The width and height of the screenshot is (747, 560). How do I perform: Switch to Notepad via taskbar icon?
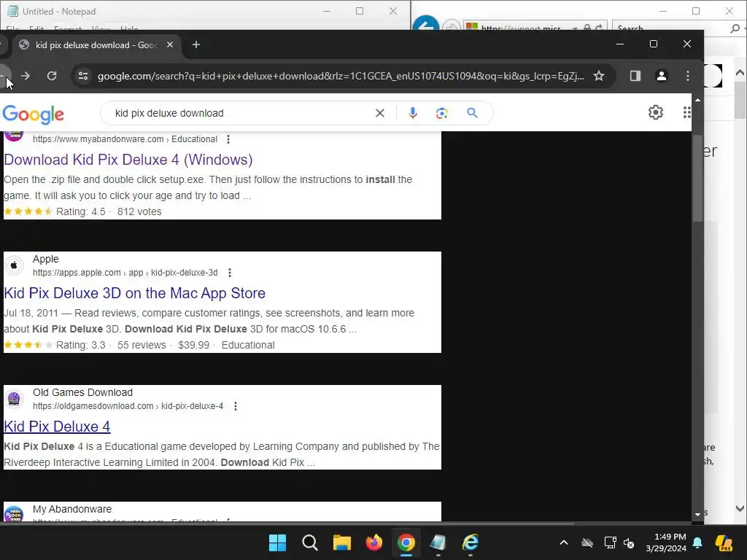pyautogui.click(x=438, y=542)
